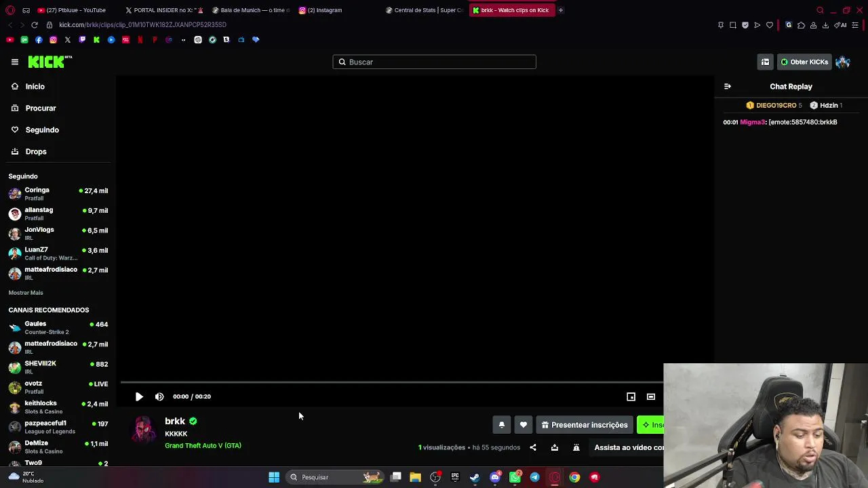Open Netflix bookmark in bookmarks bar
The image size is (868, 488).
pyautogui.click(x=140, y=40)
